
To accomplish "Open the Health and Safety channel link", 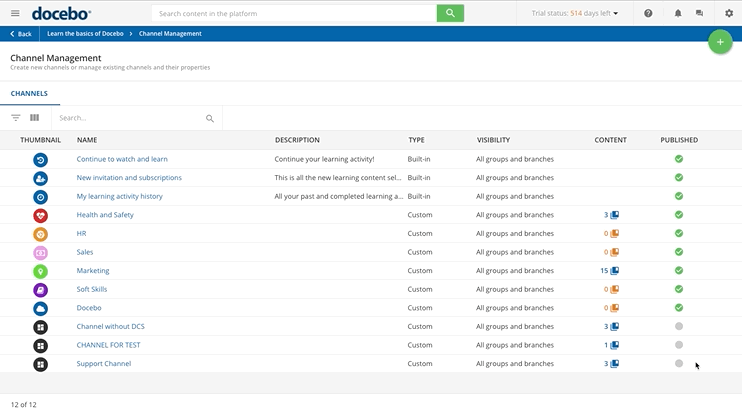I will 105,215.
